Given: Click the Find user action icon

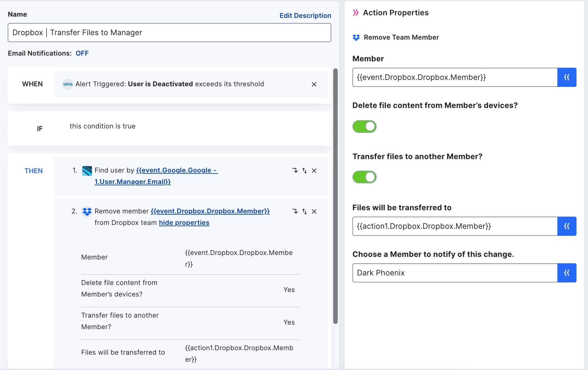Looking at the screenshot, I should pyautogui.click(x=87, y=171).
